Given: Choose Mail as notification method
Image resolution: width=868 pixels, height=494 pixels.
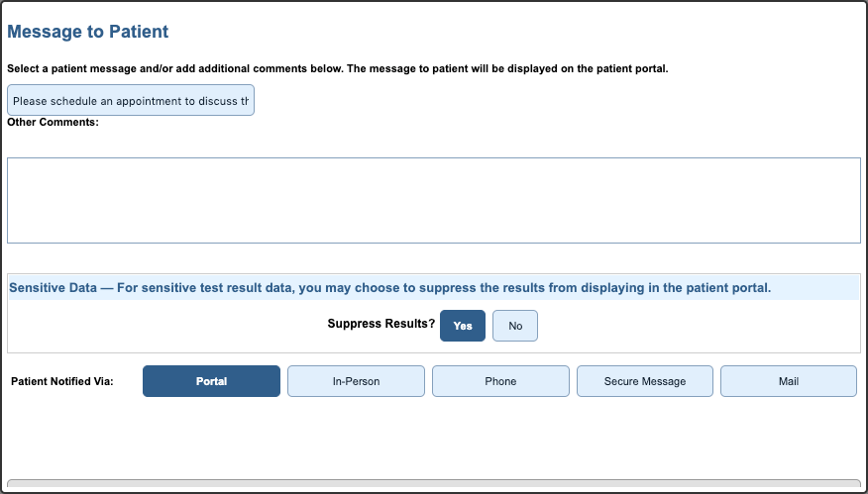Looking at the screenshot, I should point(789,381).
